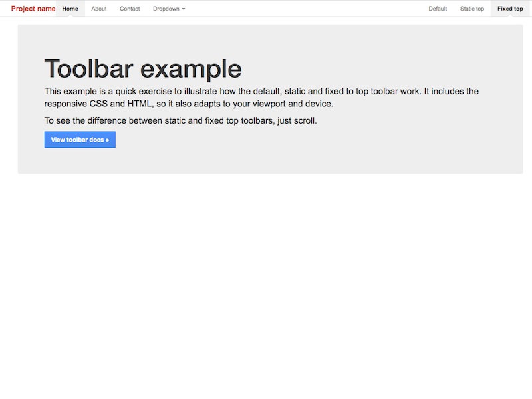
Task: Click the line beginning 'responsive CSS and HTML'
Action: point(188,104)
